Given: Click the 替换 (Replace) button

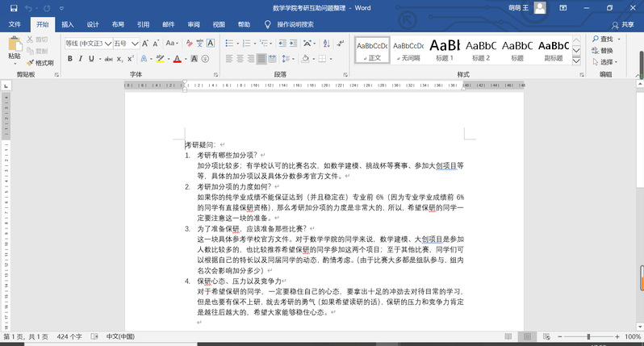Looking at the screenshot, I should point(606,50).
